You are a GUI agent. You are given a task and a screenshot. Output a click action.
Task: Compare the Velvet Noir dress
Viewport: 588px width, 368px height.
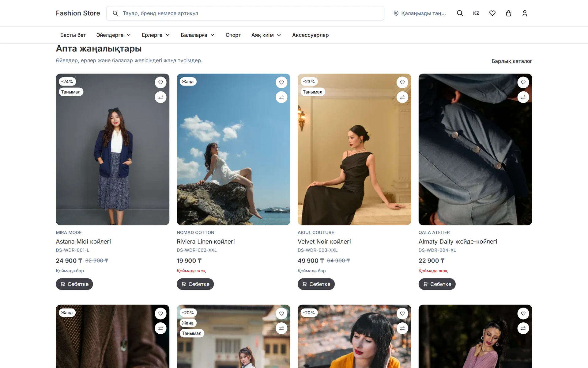tap(402, 97)
